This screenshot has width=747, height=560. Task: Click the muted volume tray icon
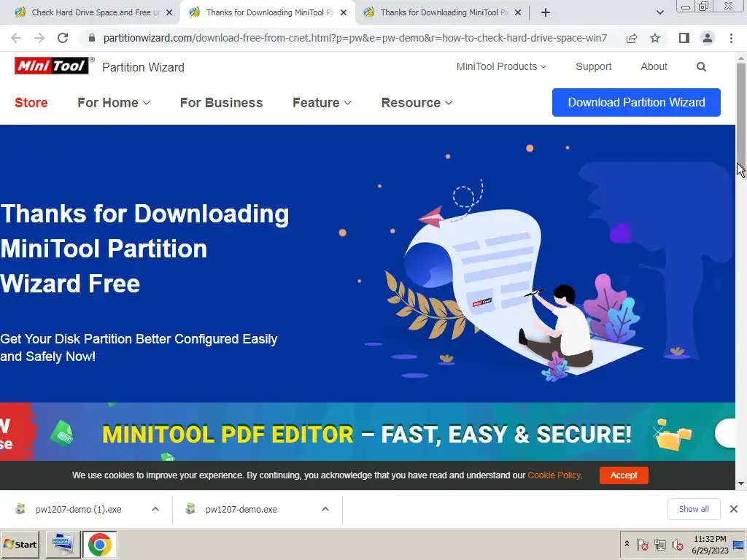pos(677,544)
